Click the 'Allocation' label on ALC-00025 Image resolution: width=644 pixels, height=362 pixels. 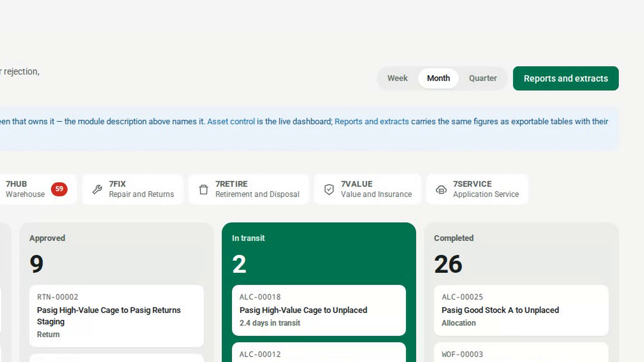(459, 323)
